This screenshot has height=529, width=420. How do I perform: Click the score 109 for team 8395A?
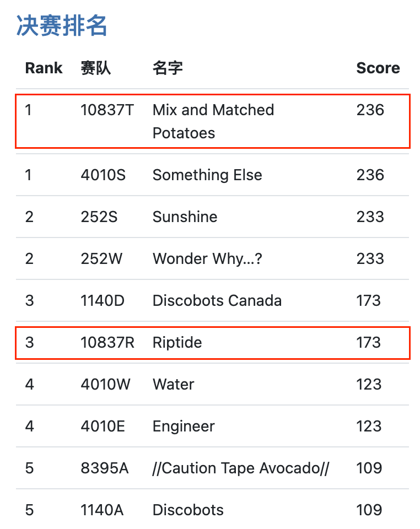(369, 468)
